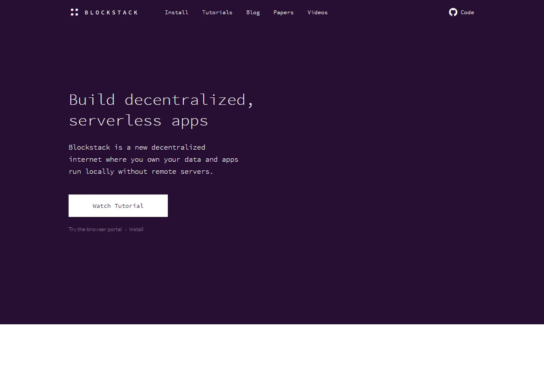The image size is (544, 392).
Task: Click the Blockstack dot-grid logo icon
Action: coord(74,12)
